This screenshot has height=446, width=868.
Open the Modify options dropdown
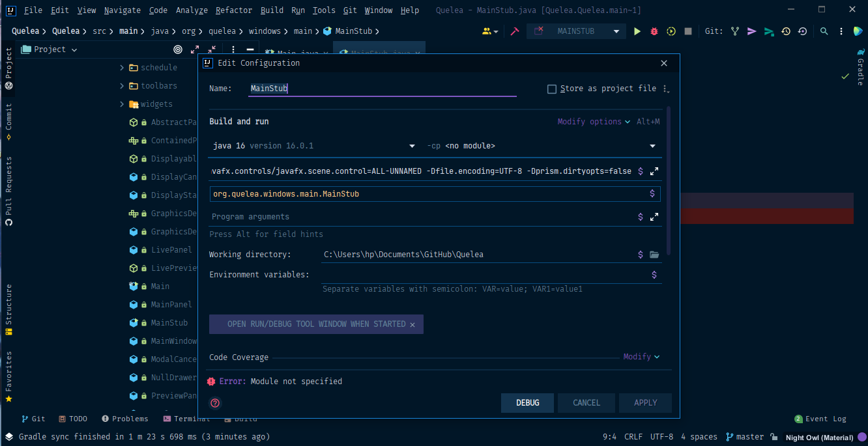(590, 121)
